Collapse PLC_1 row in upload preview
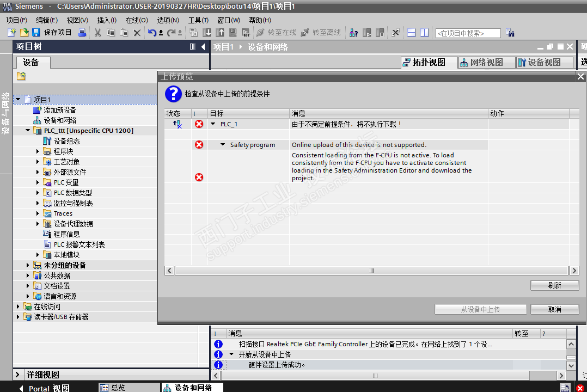 pyautogui.click(x=213, y=124)
